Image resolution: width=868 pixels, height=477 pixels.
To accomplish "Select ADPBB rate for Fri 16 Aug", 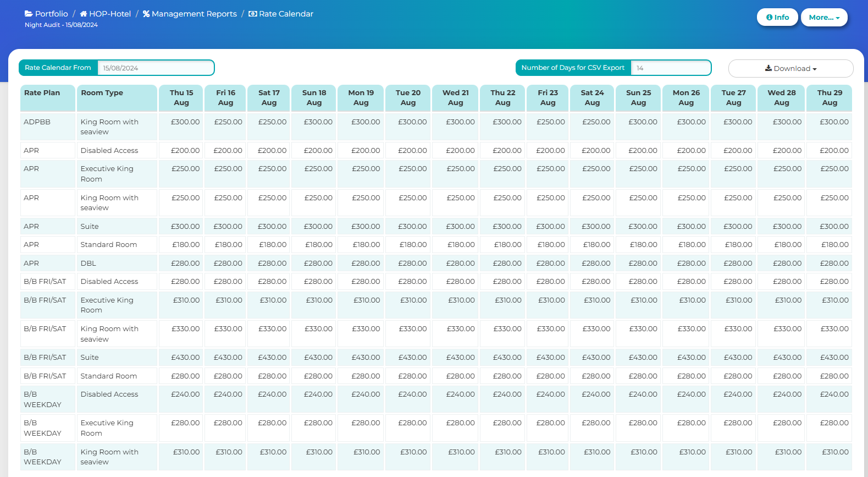I will [x=225, y=127].
